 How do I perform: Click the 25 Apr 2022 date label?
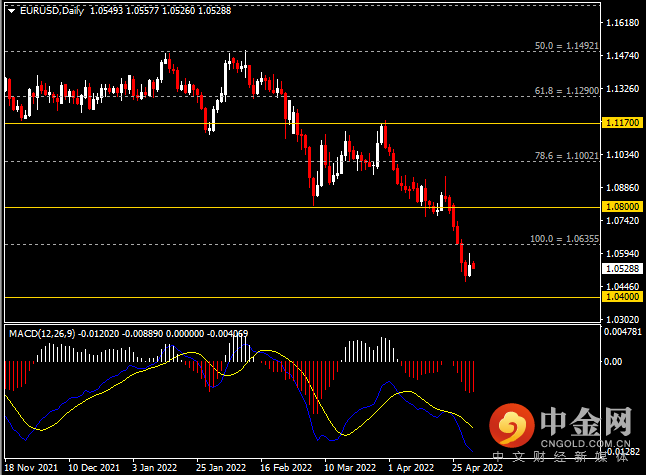click(477, 468)
